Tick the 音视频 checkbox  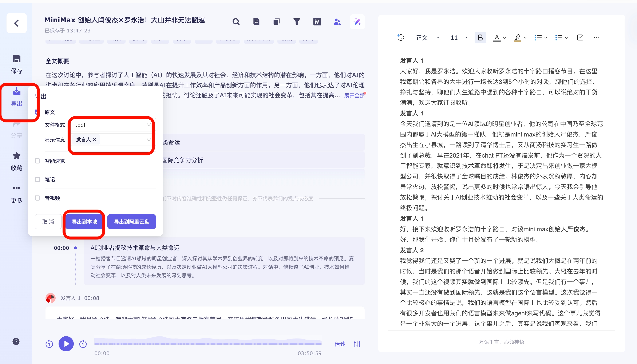click(x=37, y=198)
